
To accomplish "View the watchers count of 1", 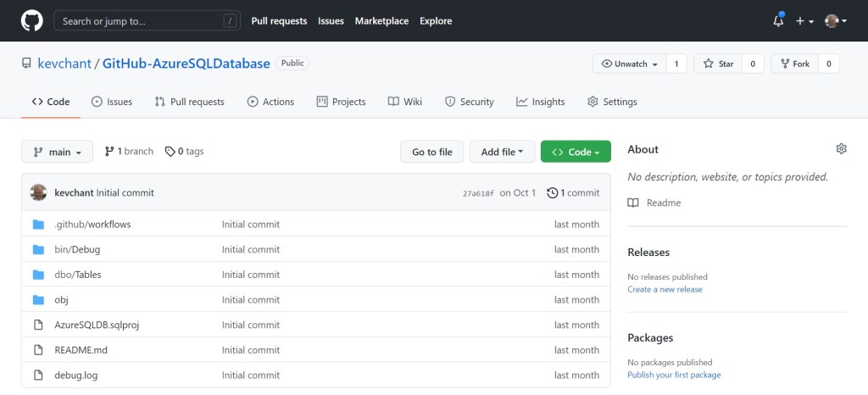I will click(x=676, y=64).
